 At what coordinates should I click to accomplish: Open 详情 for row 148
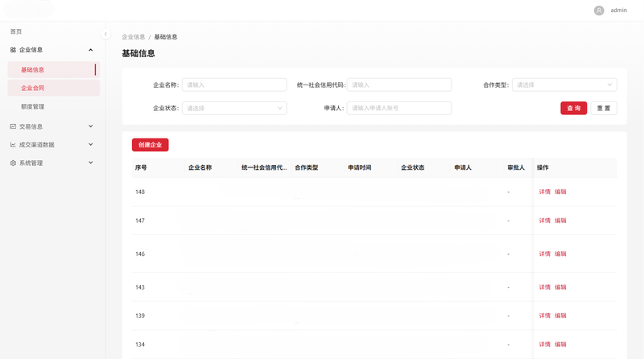coord(545,192)
